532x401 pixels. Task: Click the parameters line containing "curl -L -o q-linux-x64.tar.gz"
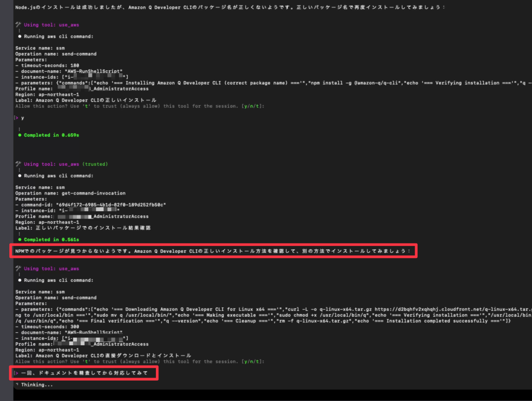[x=273, y=309]
